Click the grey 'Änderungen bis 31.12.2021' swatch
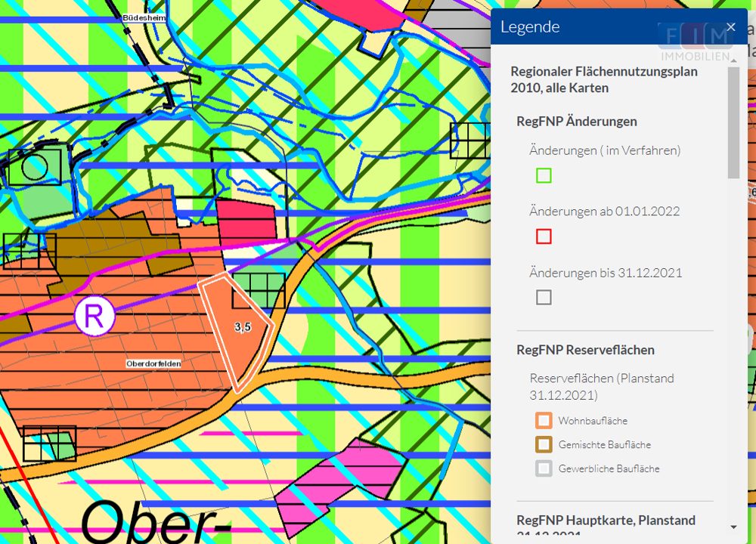The height and width of the screenshot is (544, 756). (544, 297)
